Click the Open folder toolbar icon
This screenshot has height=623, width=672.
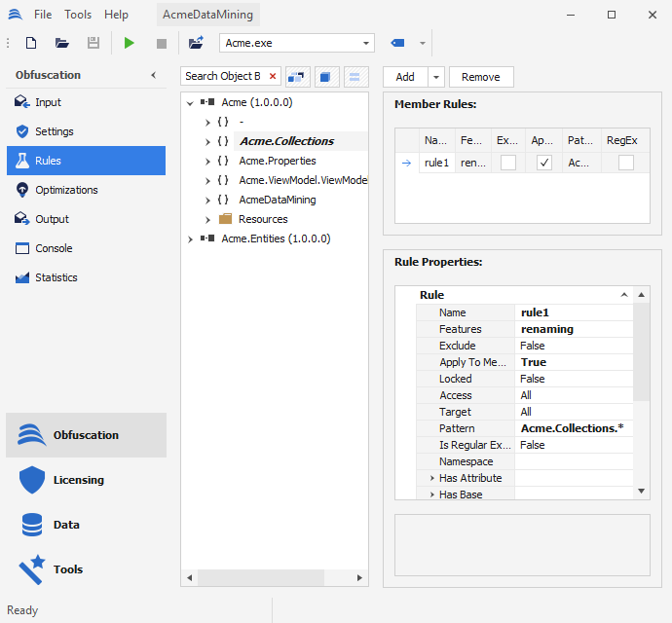pyautogui.click(x=62, y=43)
